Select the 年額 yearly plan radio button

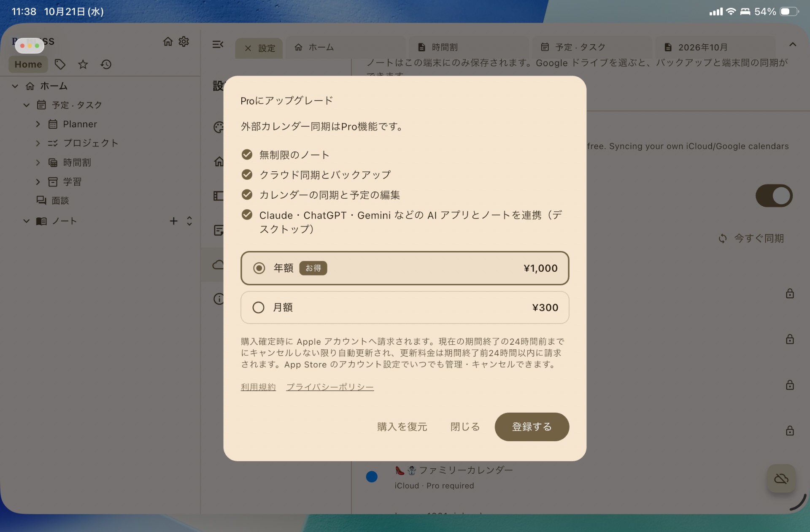pyautogui.click(x=259, y=268)
